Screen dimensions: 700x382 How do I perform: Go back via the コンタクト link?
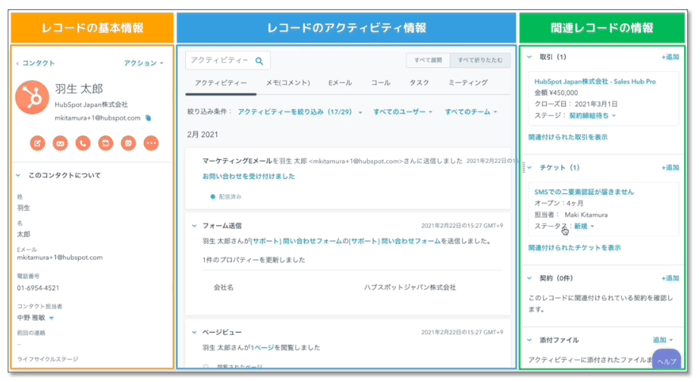(35, 63)
